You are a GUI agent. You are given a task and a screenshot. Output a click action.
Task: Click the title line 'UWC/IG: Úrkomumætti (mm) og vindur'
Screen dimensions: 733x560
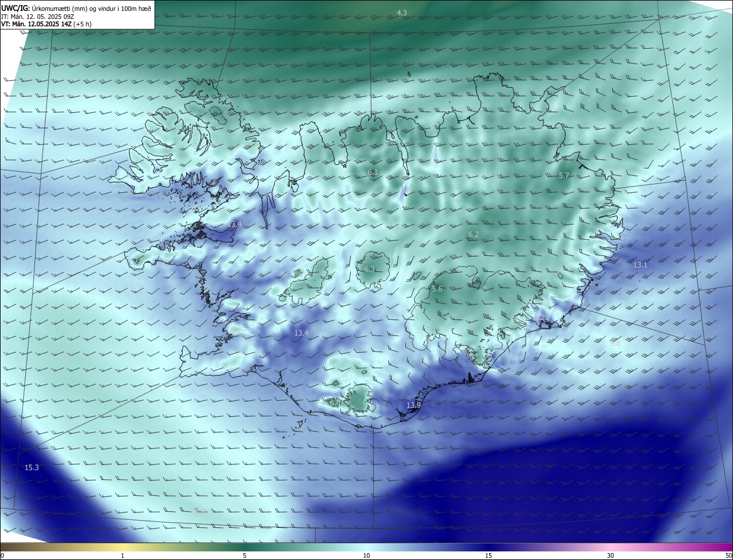pyautogui.click(x=76, y=8)
